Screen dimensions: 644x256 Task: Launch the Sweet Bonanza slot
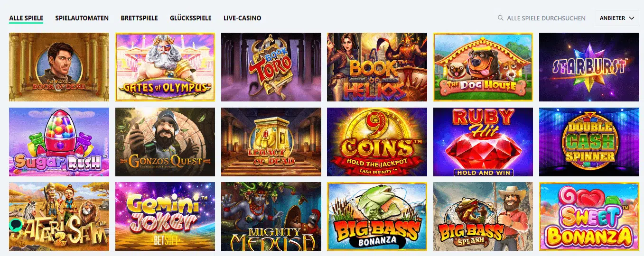589,217
